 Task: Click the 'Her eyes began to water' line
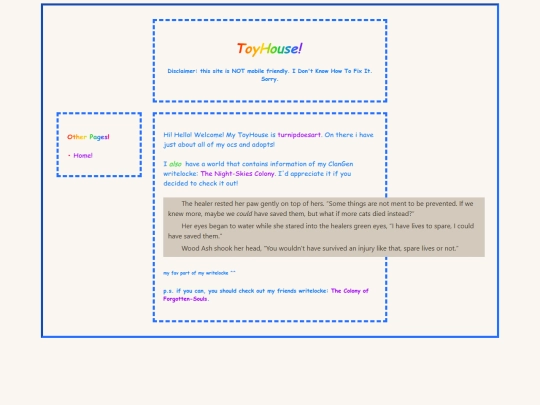[x=321, y=231]
